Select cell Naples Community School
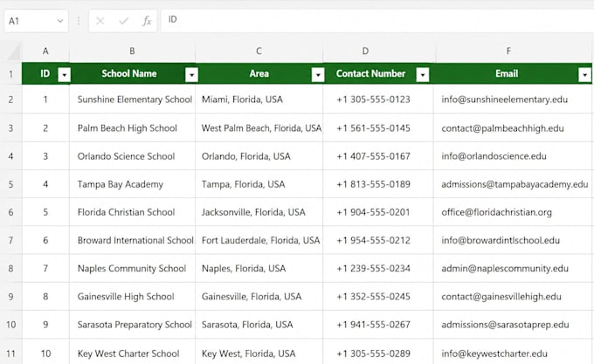Viewport: 594px width, 364px height. (x=132, y=269)
